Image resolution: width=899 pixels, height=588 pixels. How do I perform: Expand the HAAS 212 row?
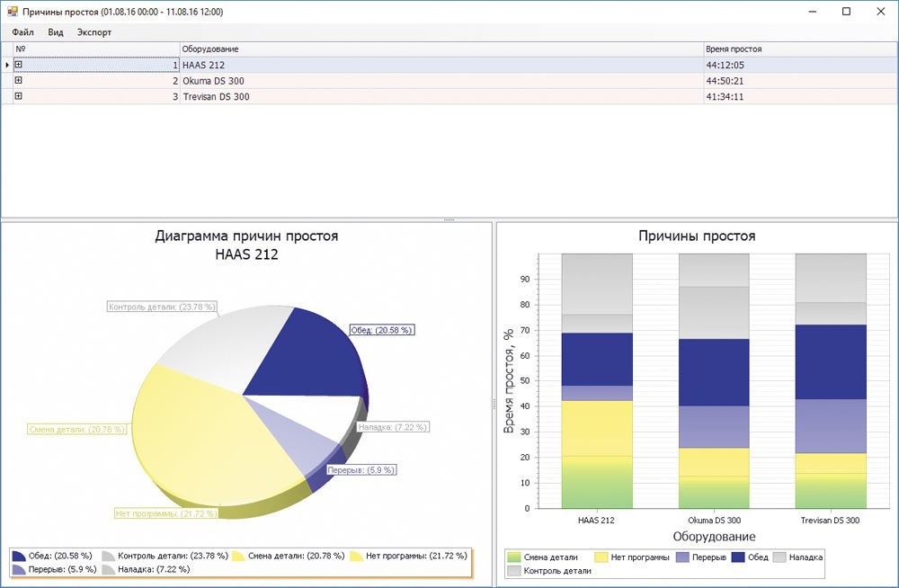tap(18, 65)
